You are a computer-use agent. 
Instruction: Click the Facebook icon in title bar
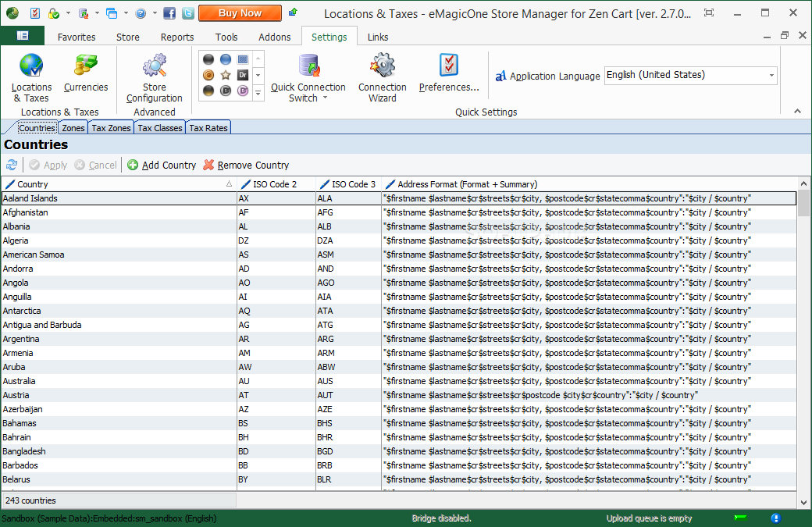(169, 13)
